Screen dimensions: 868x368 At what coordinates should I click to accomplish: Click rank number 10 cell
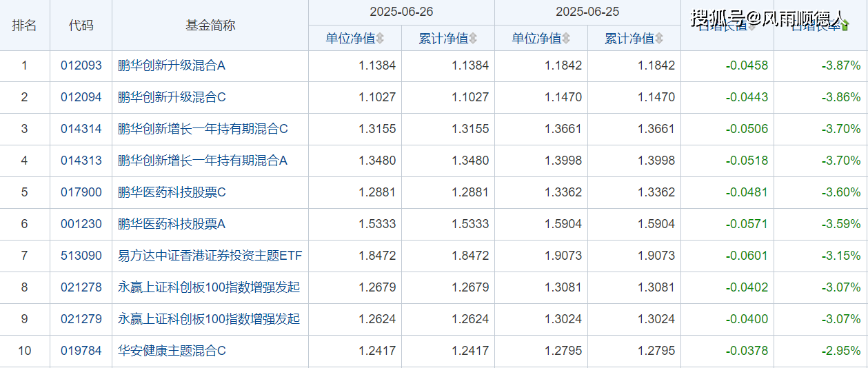click(x=25, y=351)
